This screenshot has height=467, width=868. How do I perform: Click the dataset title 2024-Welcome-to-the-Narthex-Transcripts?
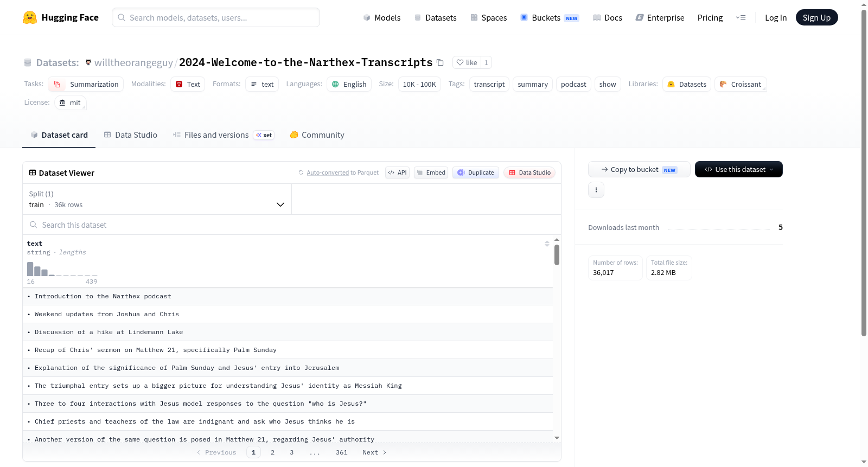[x=306, y=62]
